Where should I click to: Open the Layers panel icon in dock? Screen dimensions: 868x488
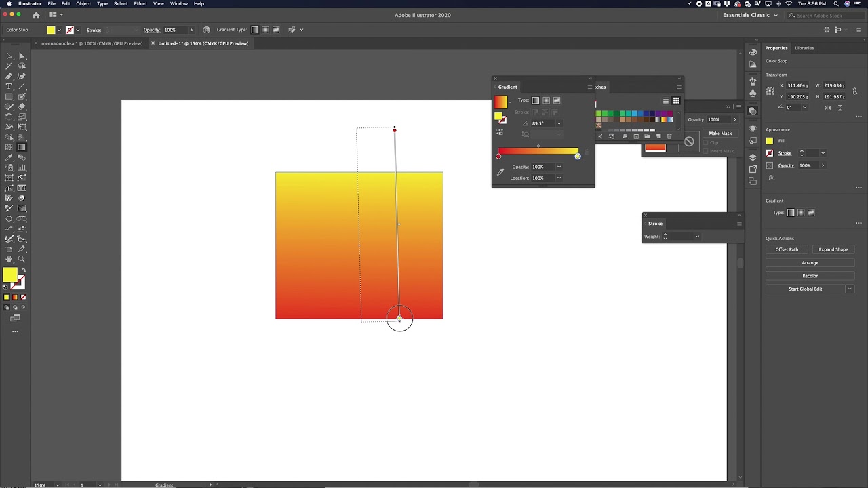coord(753,157)
